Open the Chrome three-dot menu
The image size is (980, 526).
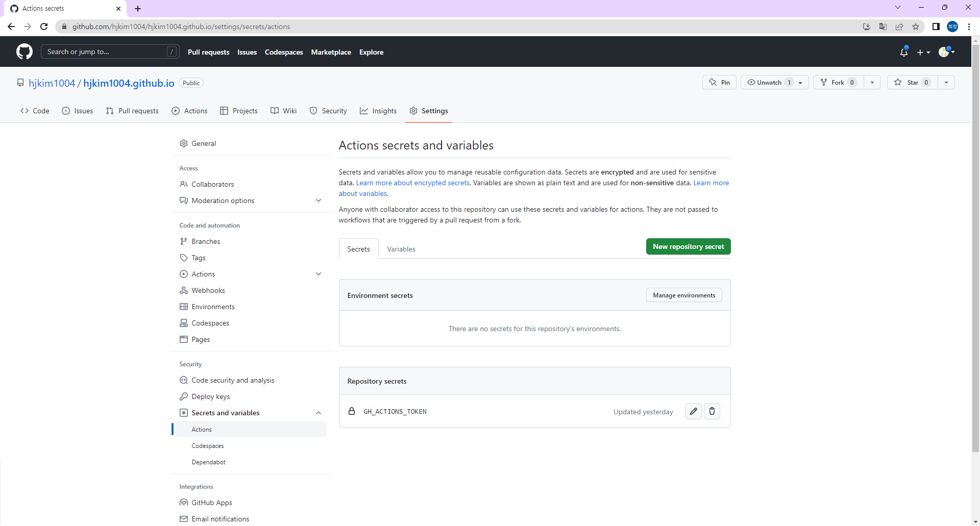(969, 27)
